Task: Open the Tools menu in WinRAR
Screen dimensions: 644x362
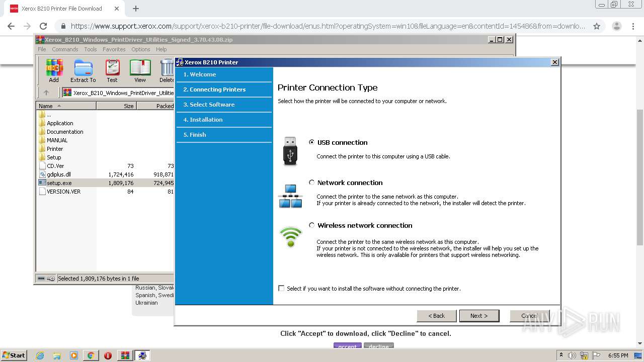Action: point(91,49)
